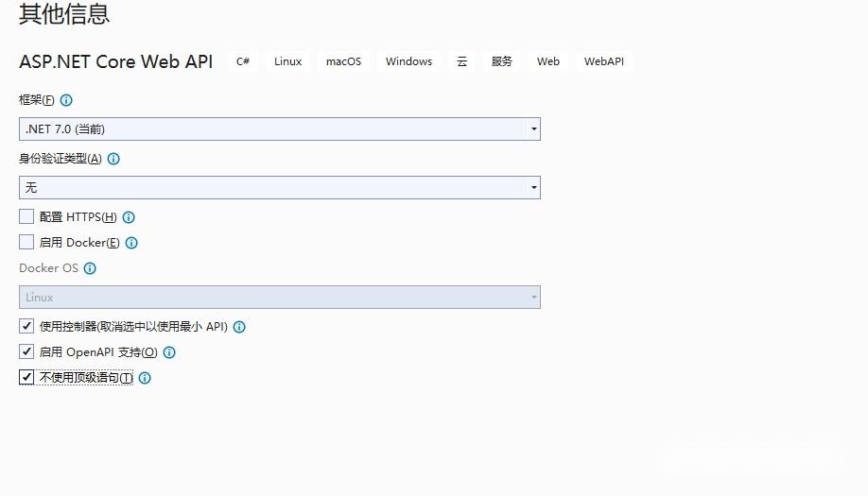Click the 服务 tag
The height and width of the screenshot is (496, 868).
[501, 61]
